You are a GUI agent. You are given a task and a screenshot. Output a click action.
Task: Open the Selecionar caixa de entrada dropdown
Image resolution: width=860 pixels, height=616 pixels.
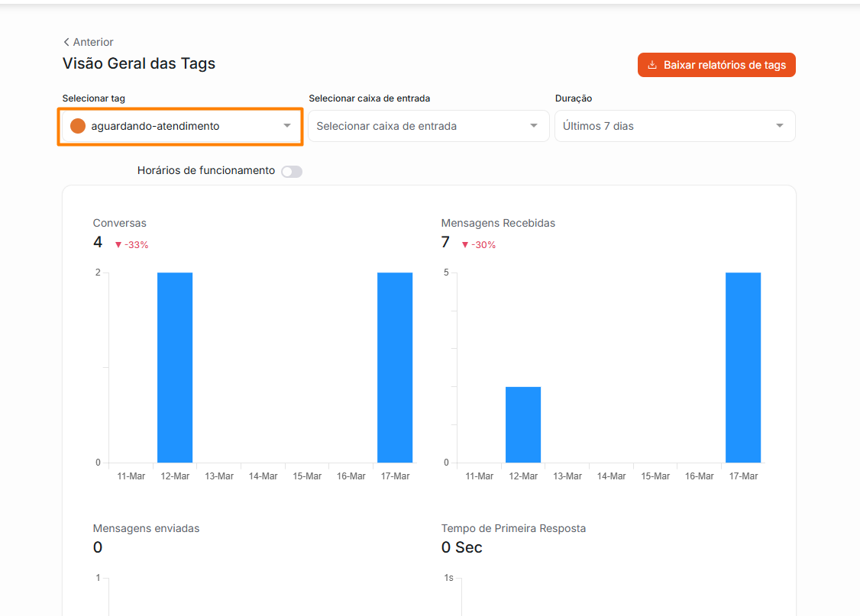pos(428,126)
